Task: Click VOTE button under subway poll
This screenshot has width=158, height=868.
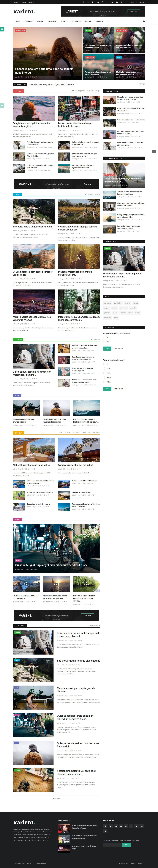Action: tap(107, 348)
